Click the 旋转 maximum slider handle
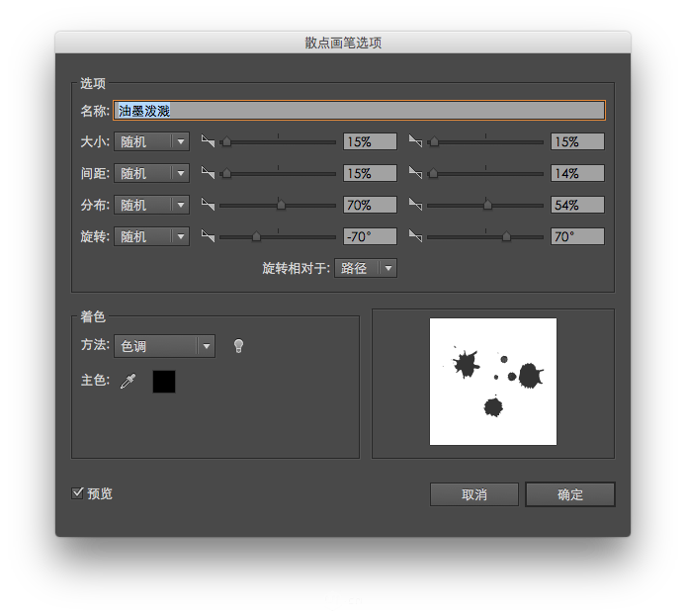This screenshot has height=616, width=686. click(x=506, y=236)
